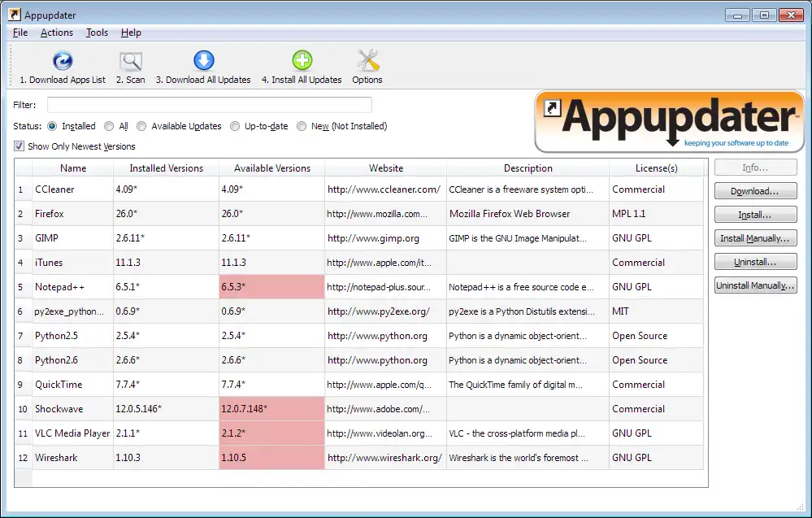The width and height of the screenshot is (812, 518).
Task: Open the Actions menu
Action: pos(57,33)
